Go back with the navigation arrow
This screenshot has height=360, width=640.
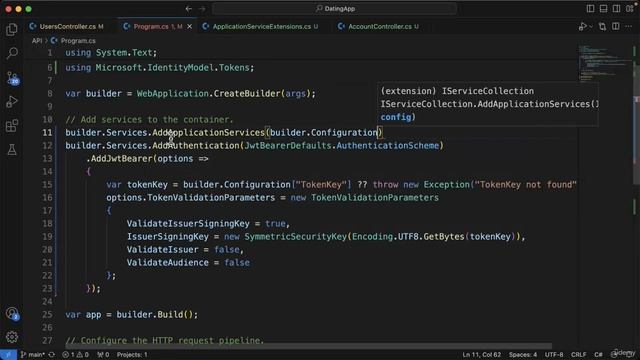click(189, 9)
